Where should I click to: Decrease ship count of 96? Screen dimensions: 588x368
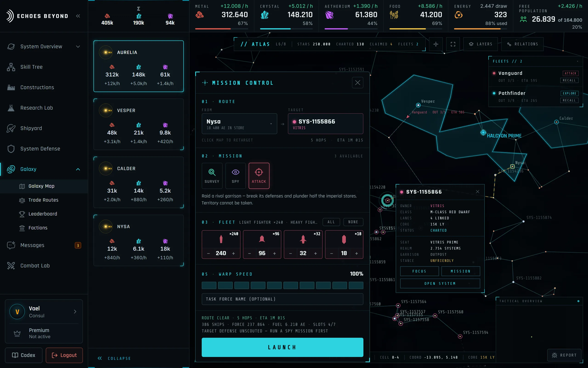[x=249, y=253]
